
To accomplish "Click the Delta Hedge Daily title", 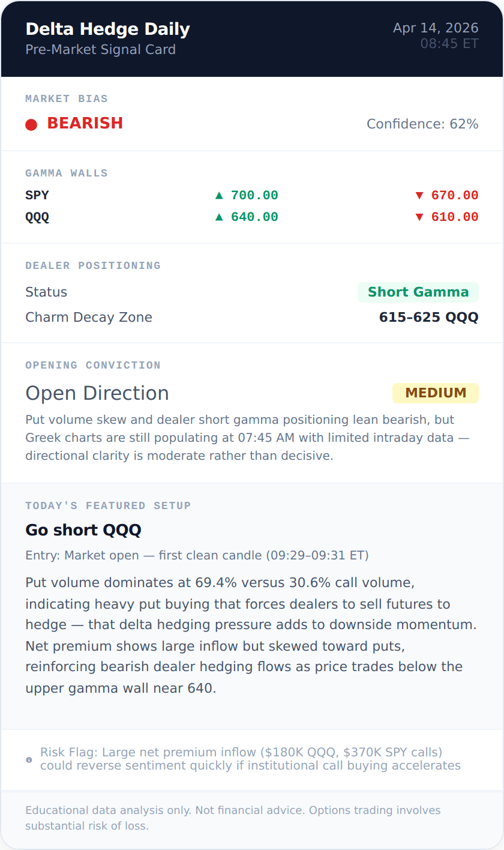I will tap(107, 29).
